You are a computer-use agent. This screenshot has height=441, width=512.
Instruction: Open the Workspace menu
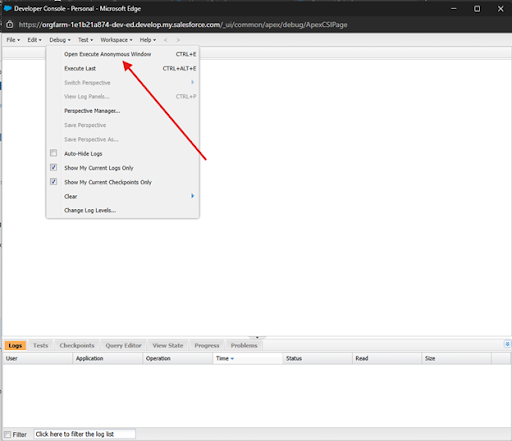[x=116, y=40]
